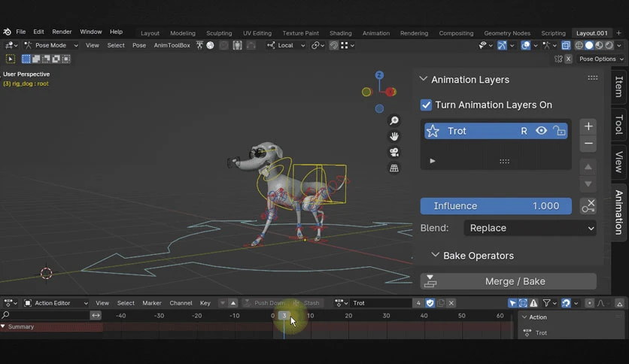Open File menu
629x364 pixels.
pyautogui.click(x=21, y=32)
